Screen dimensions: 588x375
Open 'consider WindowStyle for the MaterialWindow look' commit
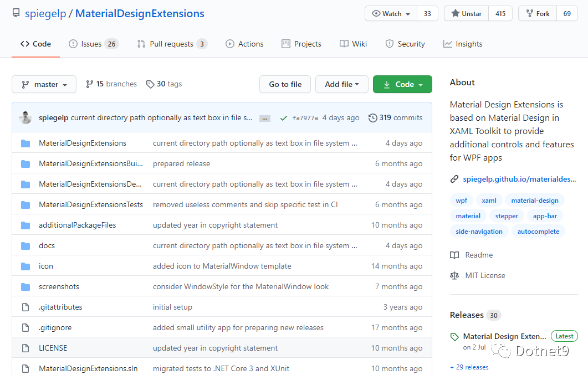(x=241, y=286)
